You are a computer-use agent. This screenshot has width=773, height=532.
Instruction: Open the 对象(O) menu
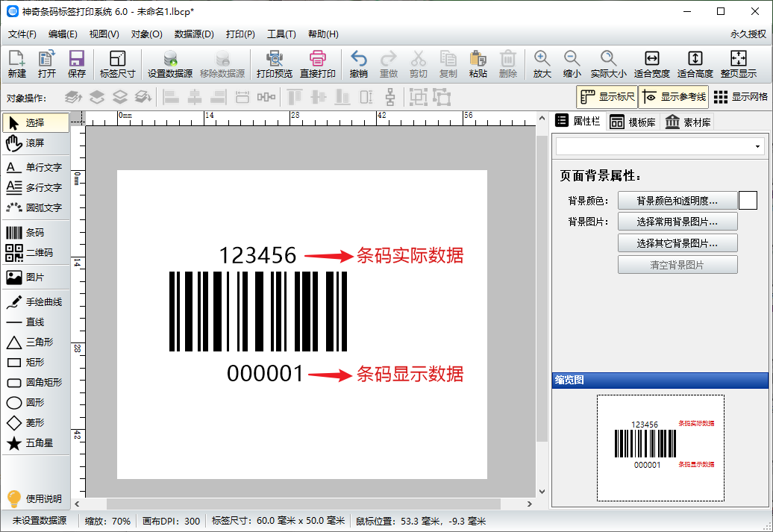tap(146, 34)
